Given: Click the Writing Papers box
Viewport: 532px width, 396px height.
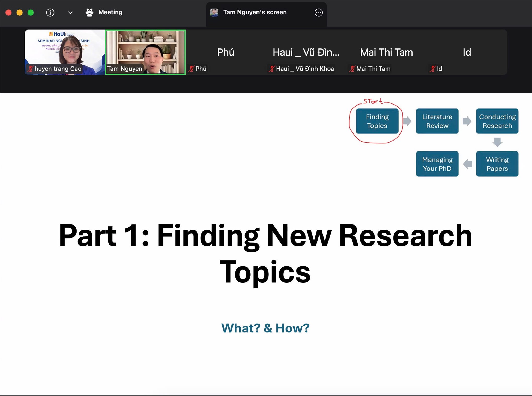Looking at the screenshot, I should click(497, 164).
